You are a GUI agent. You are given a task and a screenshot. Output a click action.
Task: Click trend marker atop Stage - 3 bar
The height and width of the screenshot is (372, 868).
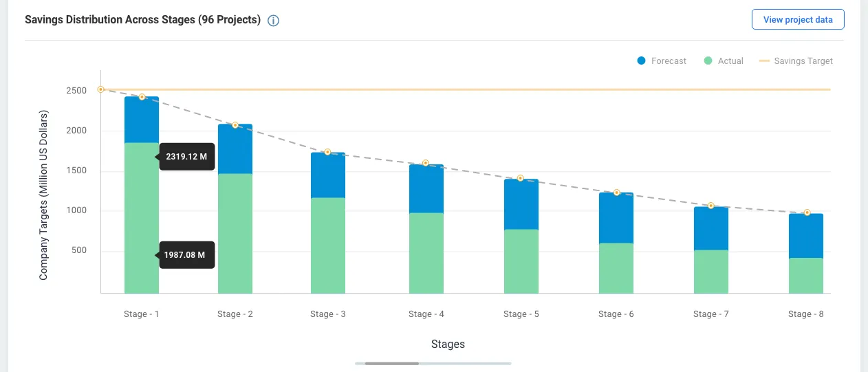[327, 152]
